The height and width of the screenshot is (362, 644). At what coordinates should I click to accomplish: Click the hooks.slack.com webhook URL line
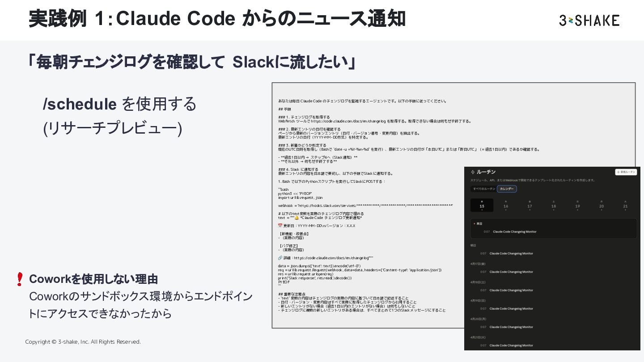[x=365, y=206]
